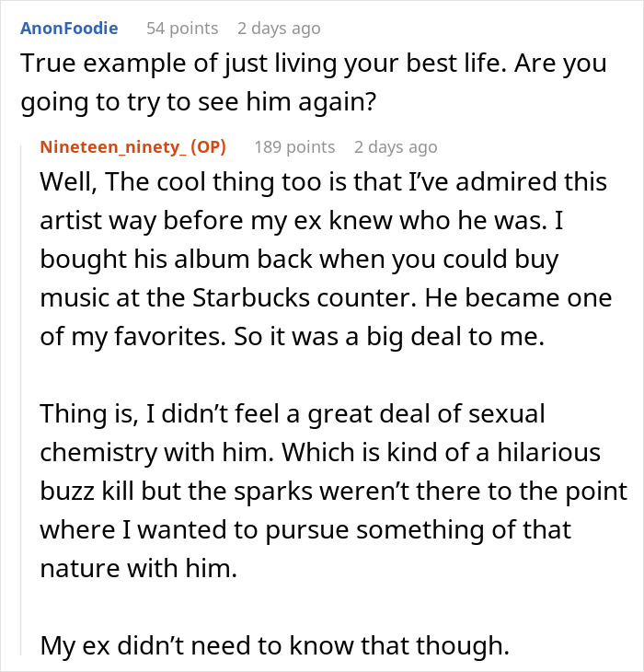Click the 189 points score
644x672 pixels.
tap(294, 147)
